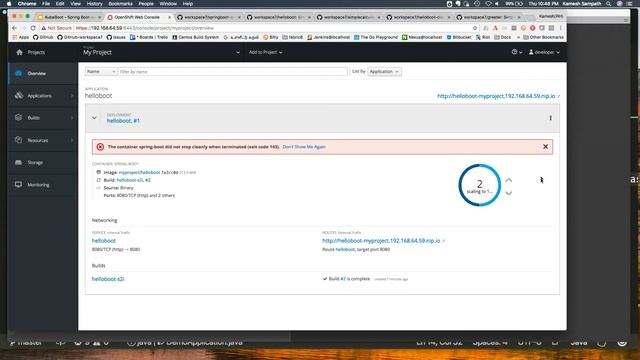
Task: Open Add to Project dropdown
Action: tap(265, 52)
